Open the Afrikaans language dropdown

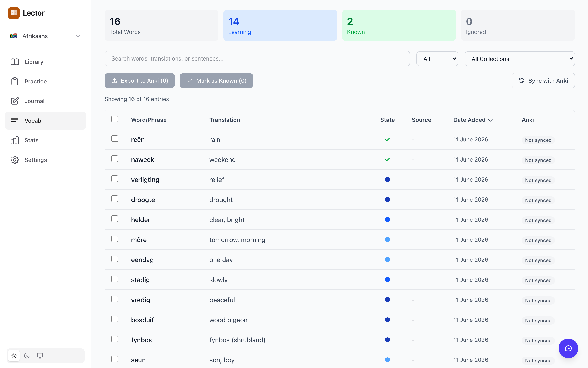click(x=46, y=36)
